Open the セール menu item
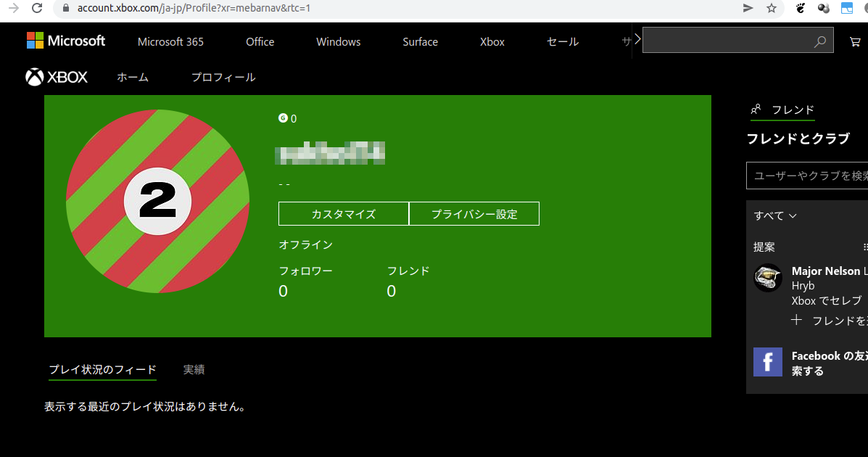 point(563,41)
